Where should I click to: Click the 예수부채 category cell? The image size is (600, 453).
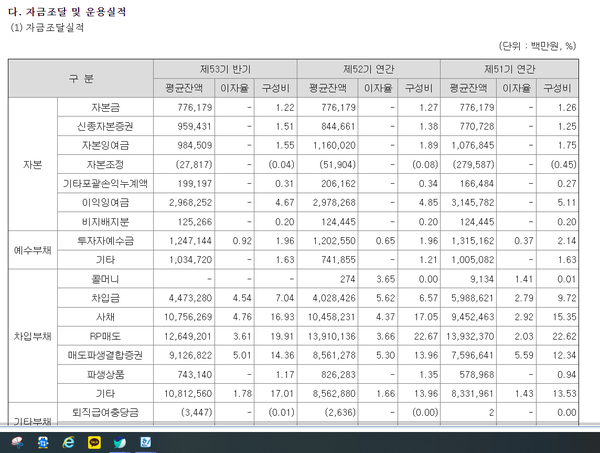[33, 250]
